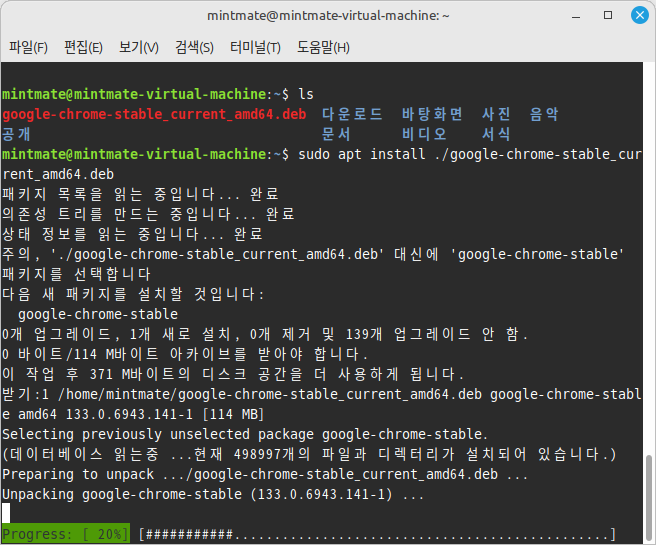Screen dimensions: 656x545
Task: Close the terminal window
Action: coord(640,15)
